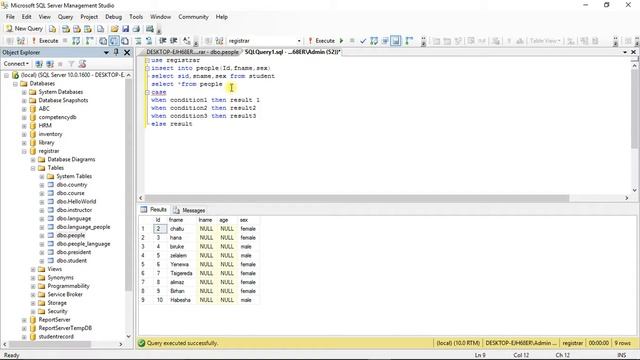This screenshot has height=360, width=640.
Task: Expand the dbo.people table node
Action: (x=42, y=236)
